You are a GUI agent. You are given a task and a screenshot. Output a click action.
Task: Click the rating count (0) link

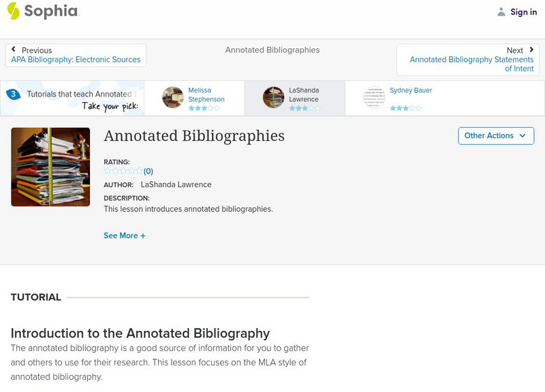pyautogui.click(x=149, y=171)
